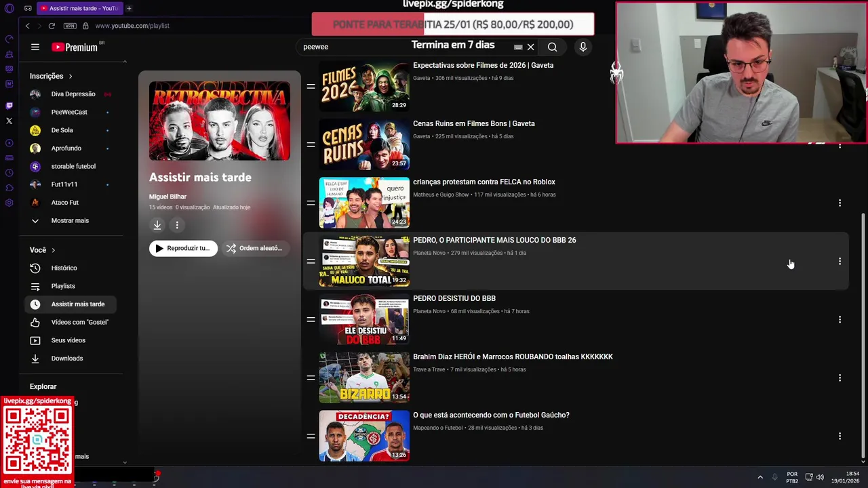Open options for Futebol Gaúcho video
The image size is (868, 488).
click(x=840, y=436)
